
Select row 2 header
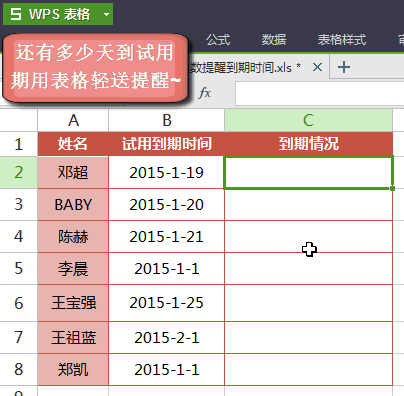pos(18,172)
